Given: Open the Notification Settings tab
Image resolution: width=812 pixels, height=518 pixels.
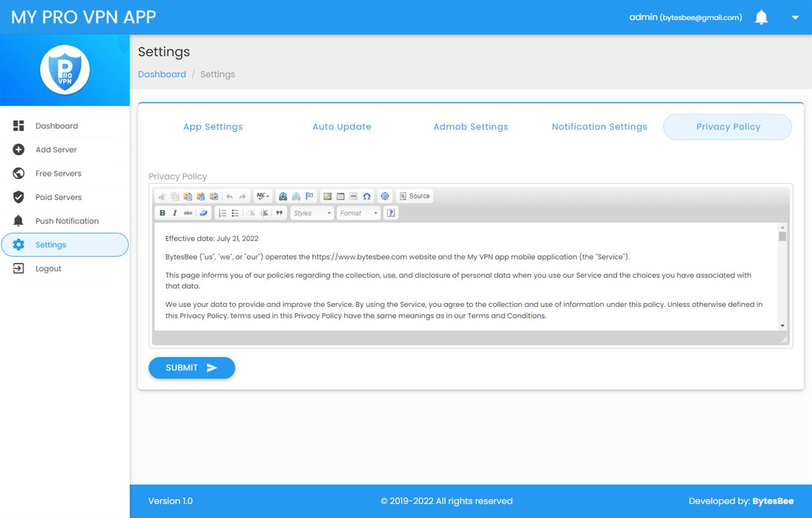Looking at the screenshot, I should click(599, 127).
